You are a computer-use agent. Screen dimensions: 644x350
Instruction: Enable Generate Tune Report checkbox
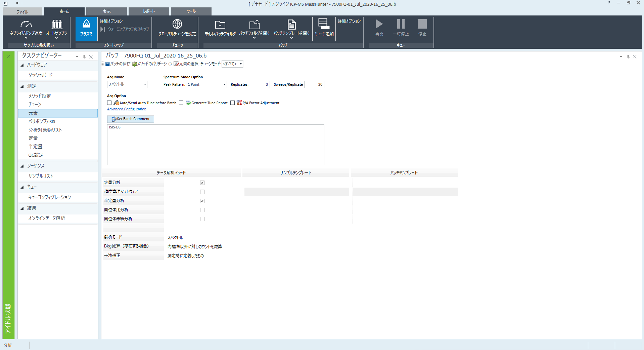(181, 103)
